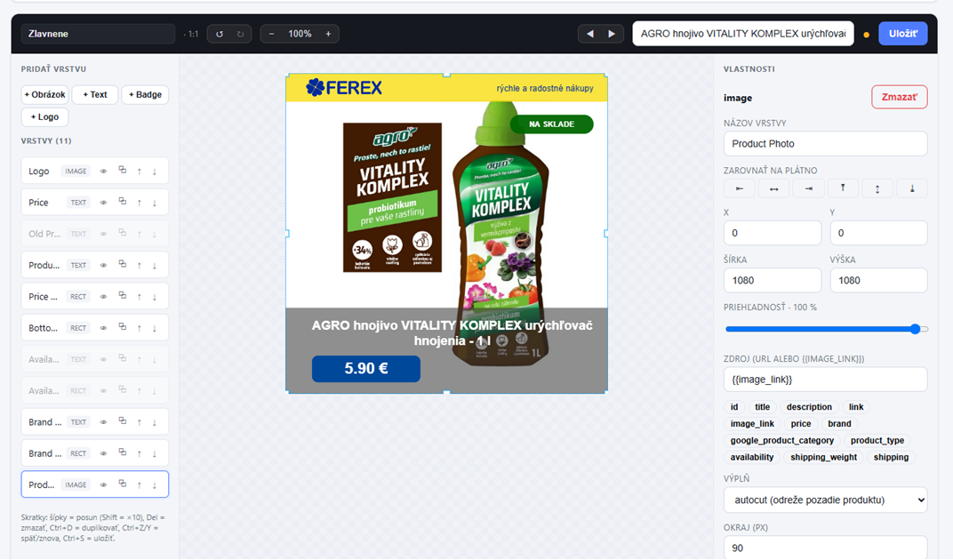Center layer horizontally on canvas
Image resolution: width=953 pixels, height=560 pixels.
[773, 188]
